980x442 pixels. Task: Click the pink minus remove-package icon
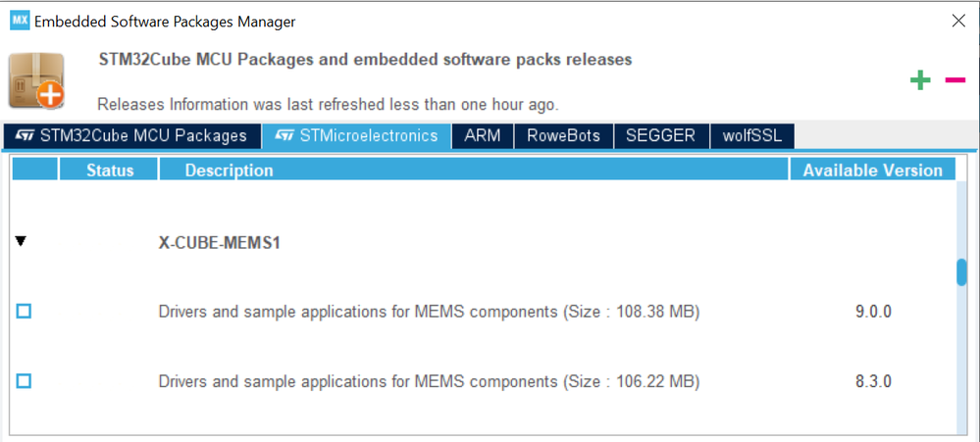coord(955,80)
